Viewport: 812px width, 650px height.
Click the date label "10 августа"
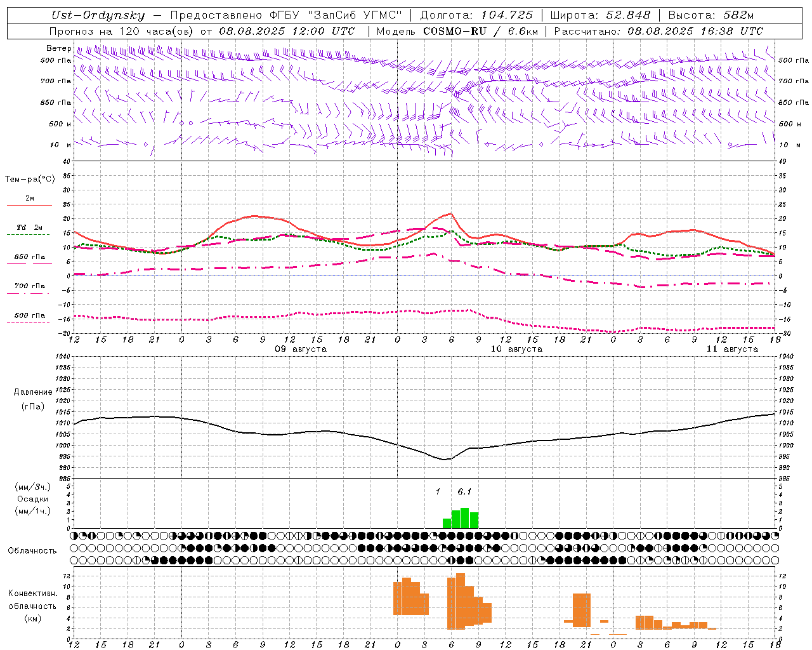(x=516, y=349)
